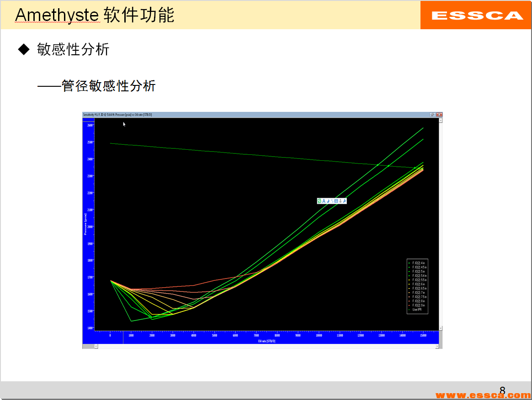Viewport: 532px width, 400px height.
Task: Click the horizontal scrollbar right arrow
Action: [437, 346]
